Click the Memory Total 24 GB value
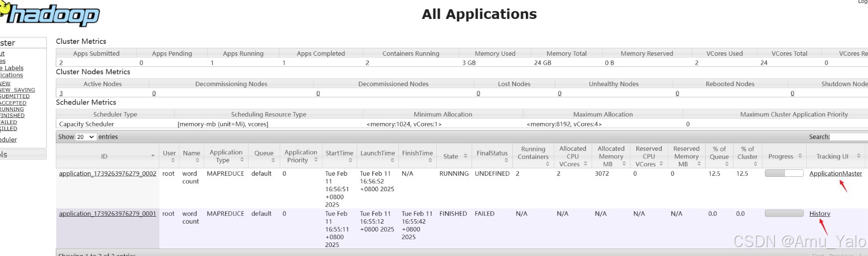The image size is (868, 256). 543,63
